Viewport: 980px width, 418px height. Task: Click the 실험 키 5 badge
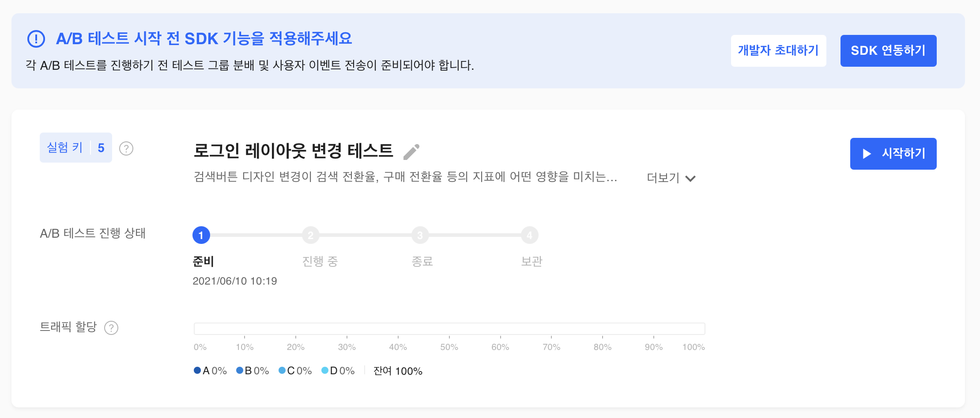(x=76, y=148)
